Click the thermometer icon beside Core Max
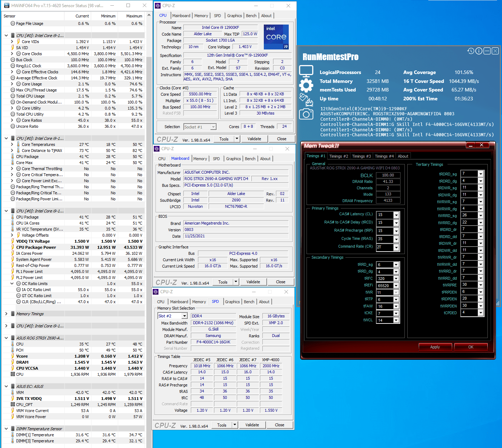The height and width of the screenshot is (448, 502). (13, 163)
